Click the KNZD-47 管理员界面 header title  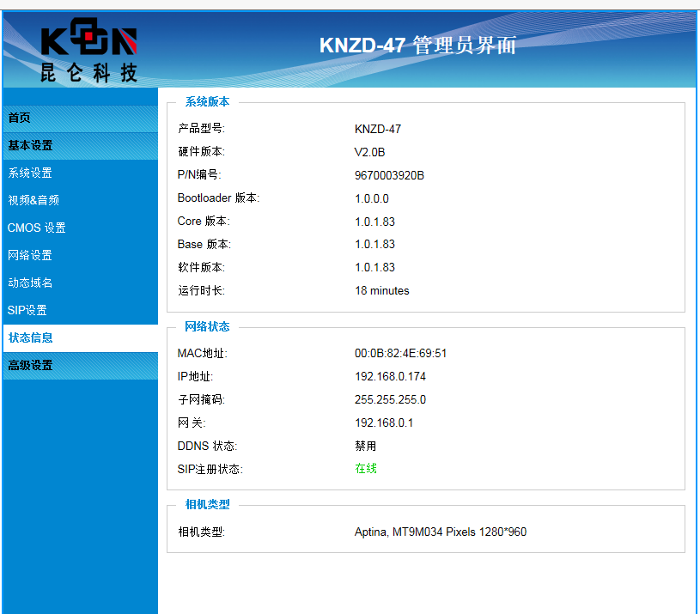coord(417,46)
